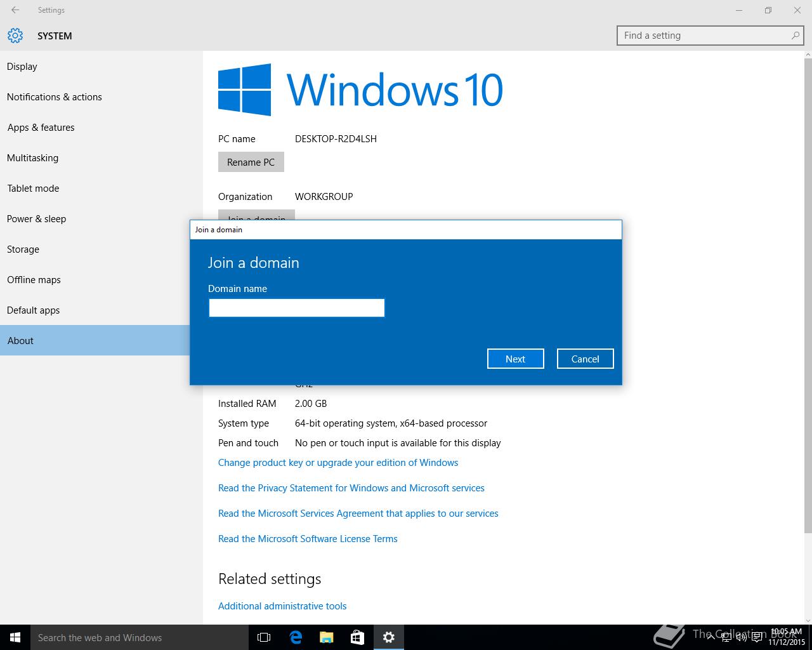Click the Windows 10 logo

coord(360,90)
